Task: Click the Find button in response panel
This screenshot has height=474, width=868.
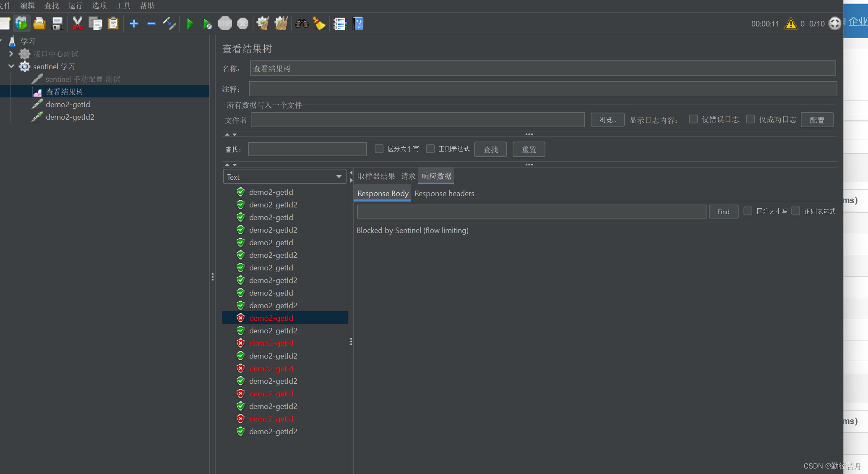Action: (x=723, y=212)
